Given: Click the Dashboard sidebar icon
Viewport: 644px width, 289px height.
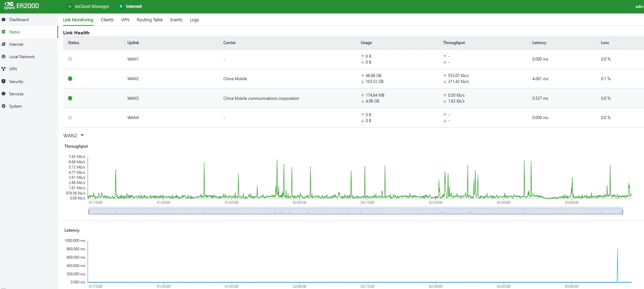Looking at the screenshot, I should click(3, 20).
